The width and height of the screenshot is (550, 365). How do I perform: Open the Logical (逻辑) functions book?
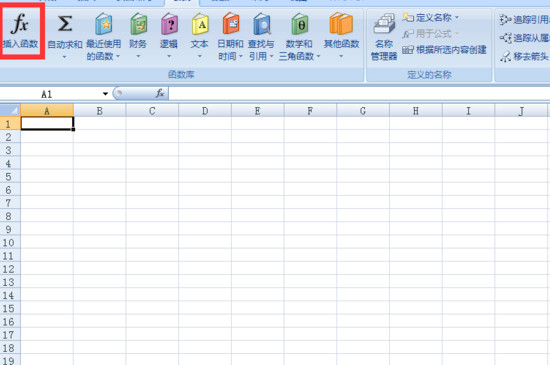coord(169,24)
